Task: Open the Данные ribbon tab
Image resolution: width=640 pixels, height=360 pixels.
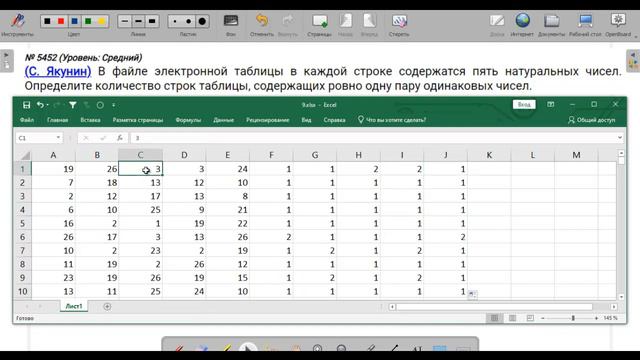Action: pos(224,120)
